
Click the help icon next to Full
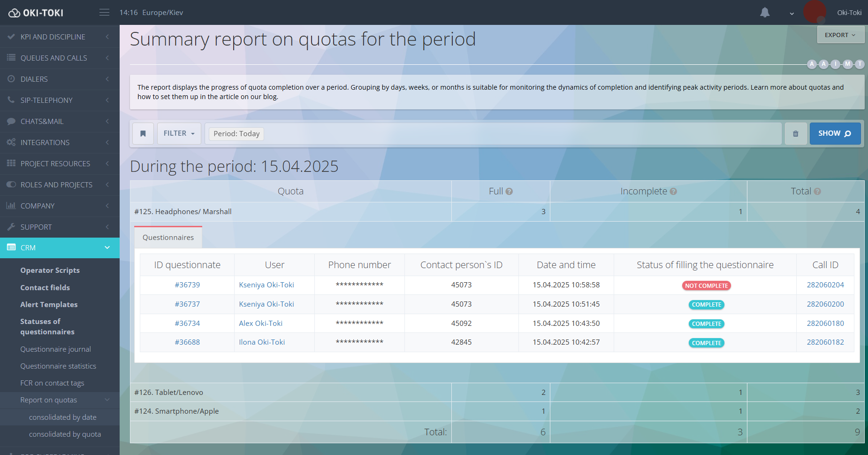click(509, 192)
